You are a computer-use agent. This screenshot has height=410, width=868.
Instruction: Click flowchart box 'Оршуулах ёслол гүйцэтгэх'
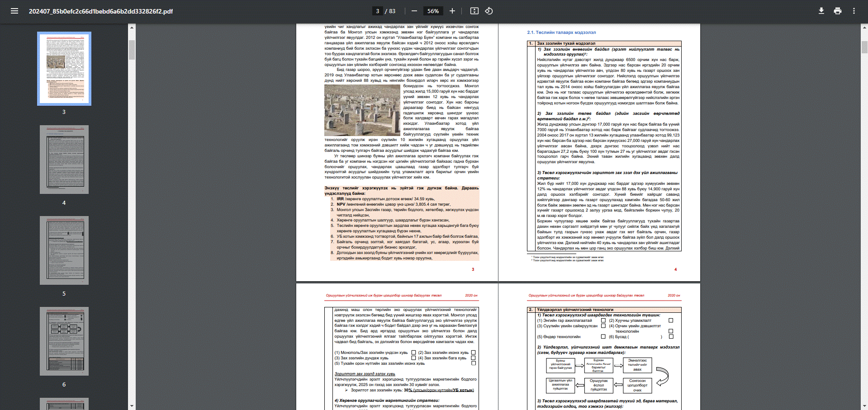click(x=598, y=385)
